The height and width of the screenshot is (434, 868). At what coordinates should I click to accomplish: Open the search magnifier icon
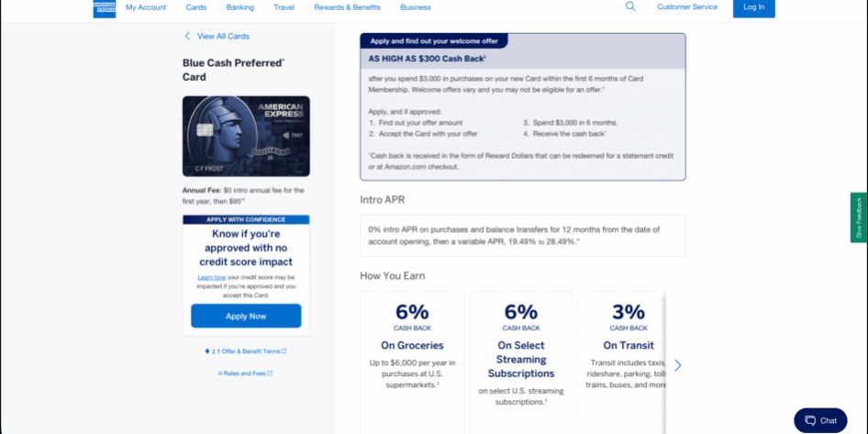pos(630,6)
